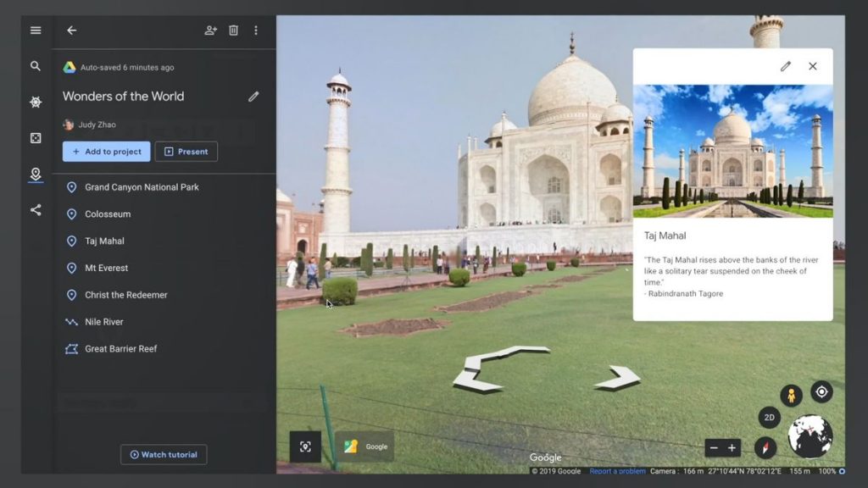The width and height of the screenshot is (868, 488).
Task: Open Voyager ship wheel icon
Action: click(36, 103)
